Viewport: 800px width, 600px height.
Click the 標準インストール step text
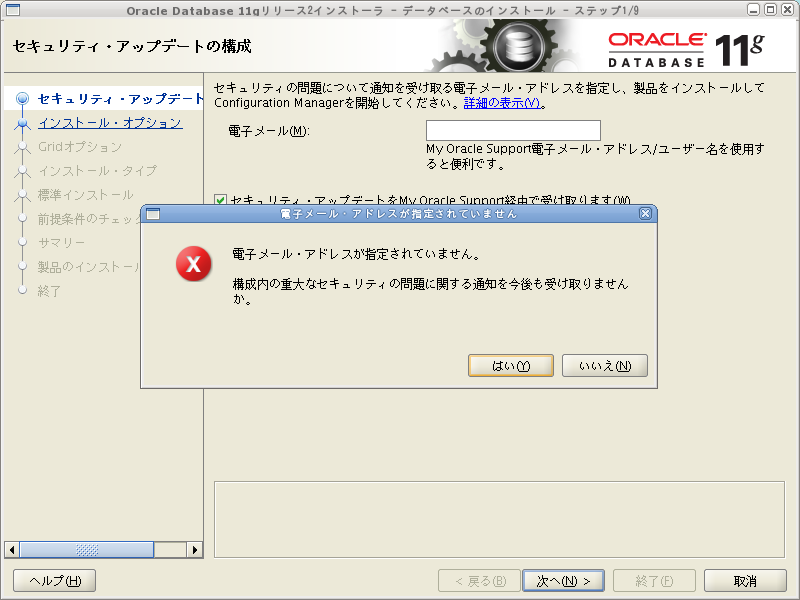86,195
